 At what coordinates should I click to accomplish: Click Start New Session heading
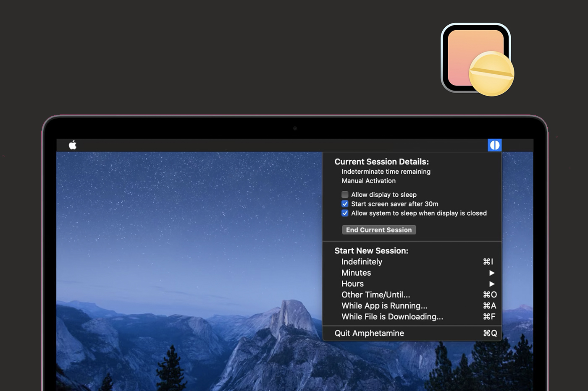click(x=371, y=250)
